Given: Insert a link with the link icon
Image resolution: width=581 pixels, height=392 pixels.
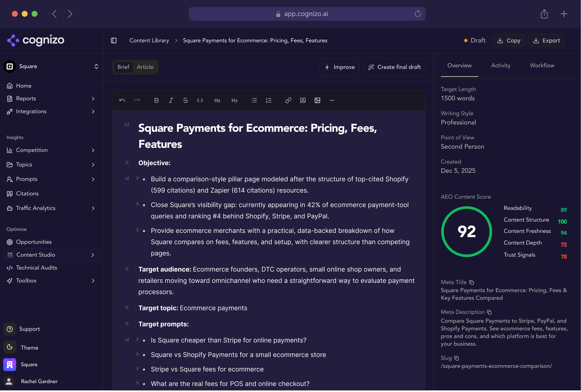Looking at the screenshot, I should tap(288, 100).
